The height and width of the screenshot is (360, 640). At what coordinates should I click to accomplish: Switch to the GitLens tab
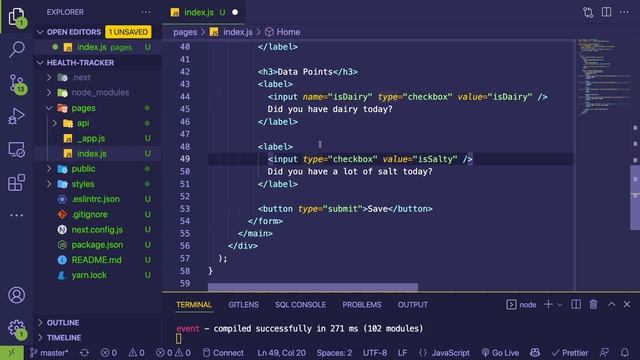[244, 304]
